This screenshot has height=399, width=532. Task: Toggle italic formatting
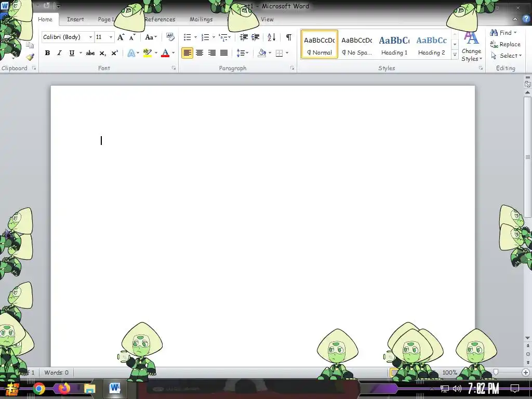59,53
